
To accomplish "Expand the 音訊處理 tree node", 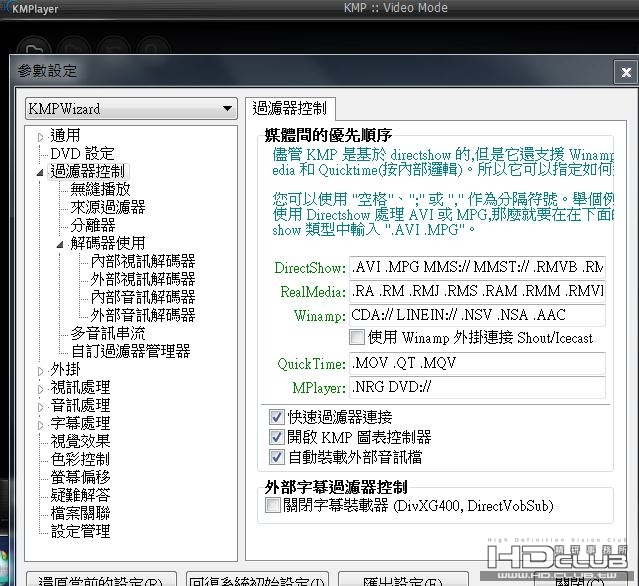I will tap(40, 407).
